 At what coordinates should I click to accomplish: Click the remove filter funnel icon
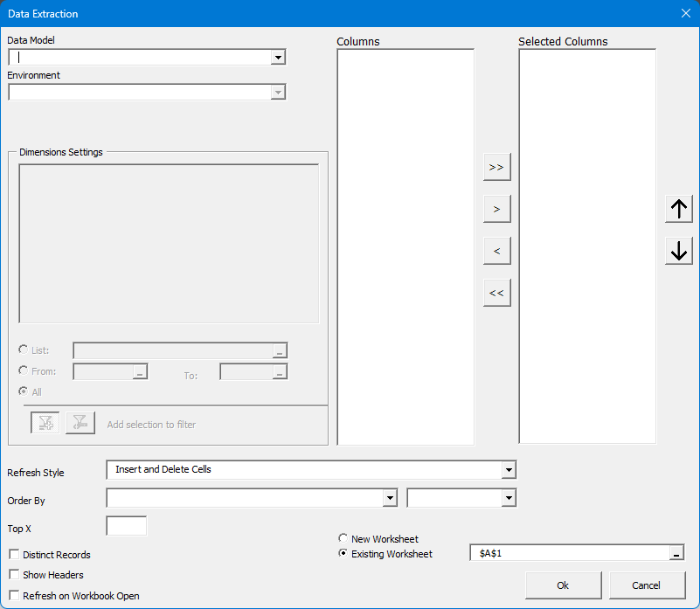click(x=80, y=423)
